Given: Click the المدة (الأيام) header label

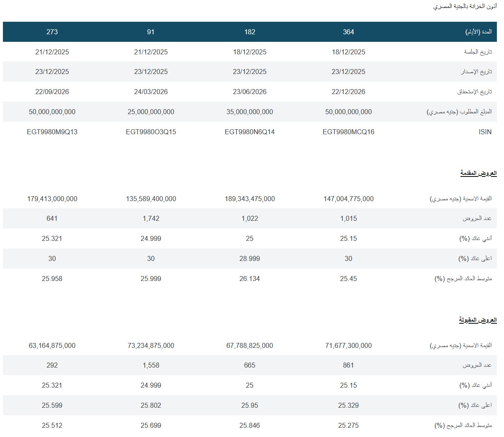Looking at the screenshot, I should point(478,32).
